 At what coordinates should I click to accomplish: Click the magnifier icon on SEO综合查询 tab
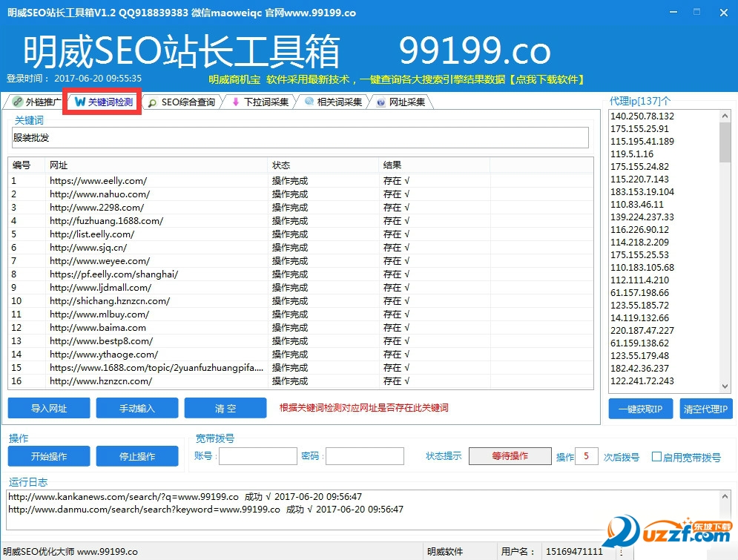click(x=153, y=102)
